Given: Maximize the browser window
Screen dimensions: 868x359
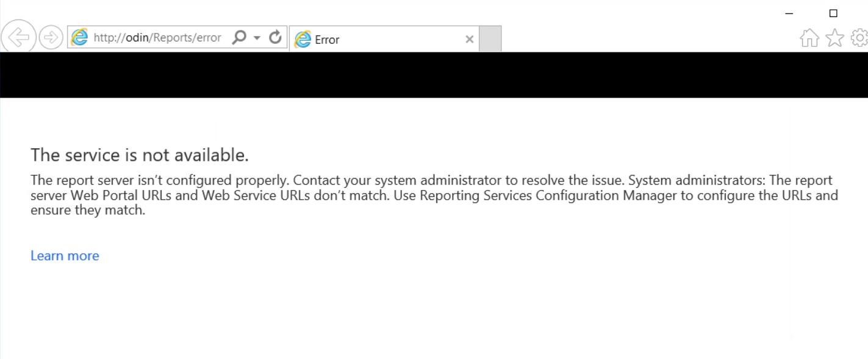Looking at the screenshot, I should point(833,13).
